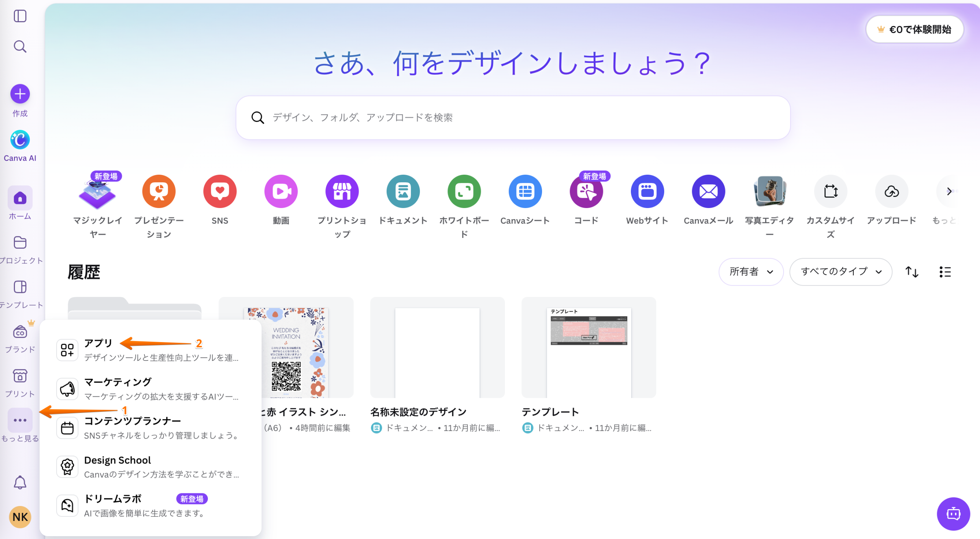Click the 名称未設定のデザイン title
Image resolution: width=980 pixels, height=539 pixels.
pyautogui.click(x=418, y=412)
